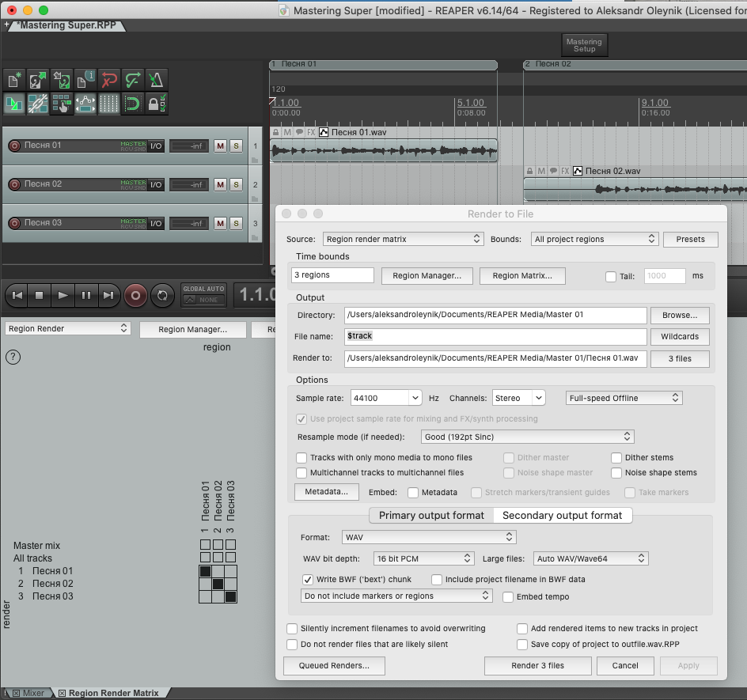
Task: Check Multichannel tracks to multichannel files
Action: [x=301, y=473]
